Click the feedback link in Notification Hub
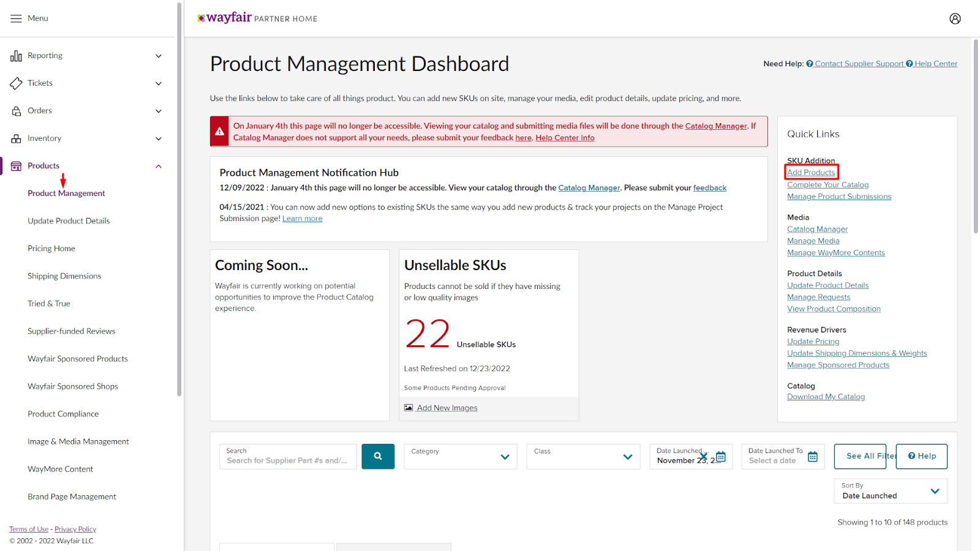The image size is (980, 551). (710, 188)
